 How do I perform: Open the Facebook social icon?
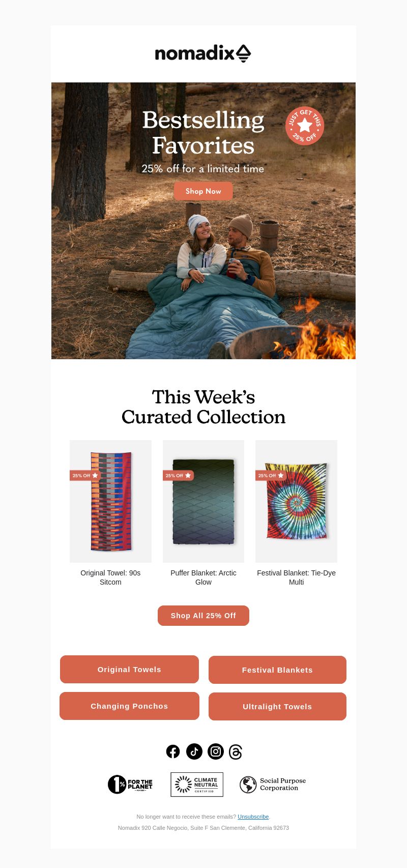pos(173,751)
